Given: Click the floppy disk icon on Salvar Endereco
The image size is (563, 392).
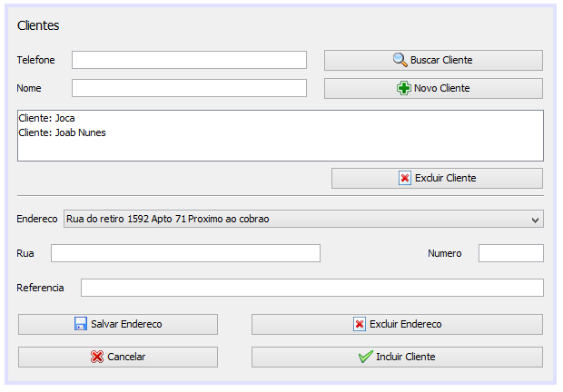Looking at the screenshot, I should (81, 324).
